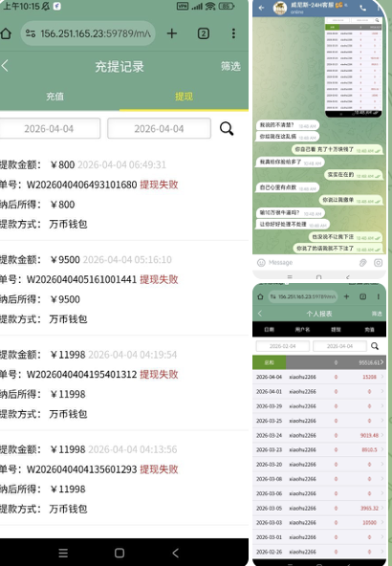Tap Android recents icon in black navigation bar
This screenshot has height=566, width=392.
point(63,553)
